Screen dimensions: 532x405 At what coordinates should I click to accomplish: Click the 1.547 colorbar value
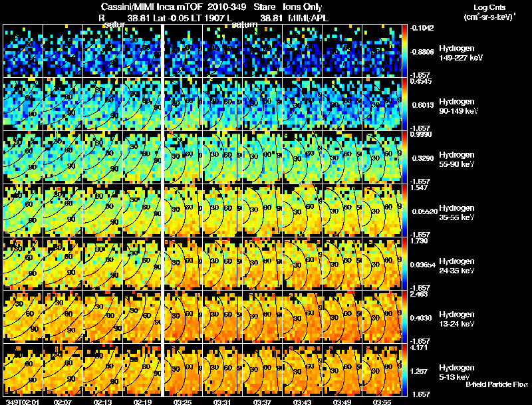click(420, 188)
